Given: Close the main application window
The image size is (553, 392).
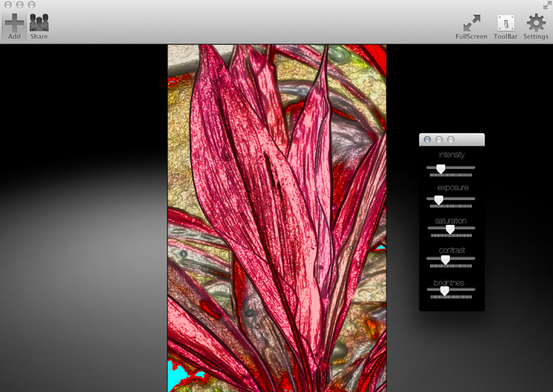Looking at the screenshot, I should tap(8, 4).
